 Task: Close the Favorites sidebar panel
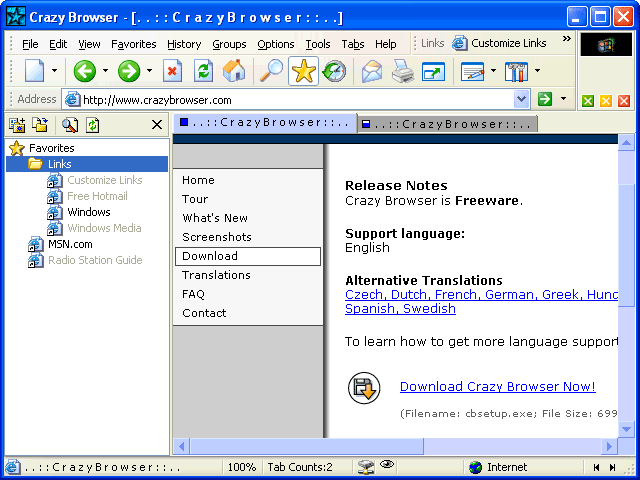point(157,125)
